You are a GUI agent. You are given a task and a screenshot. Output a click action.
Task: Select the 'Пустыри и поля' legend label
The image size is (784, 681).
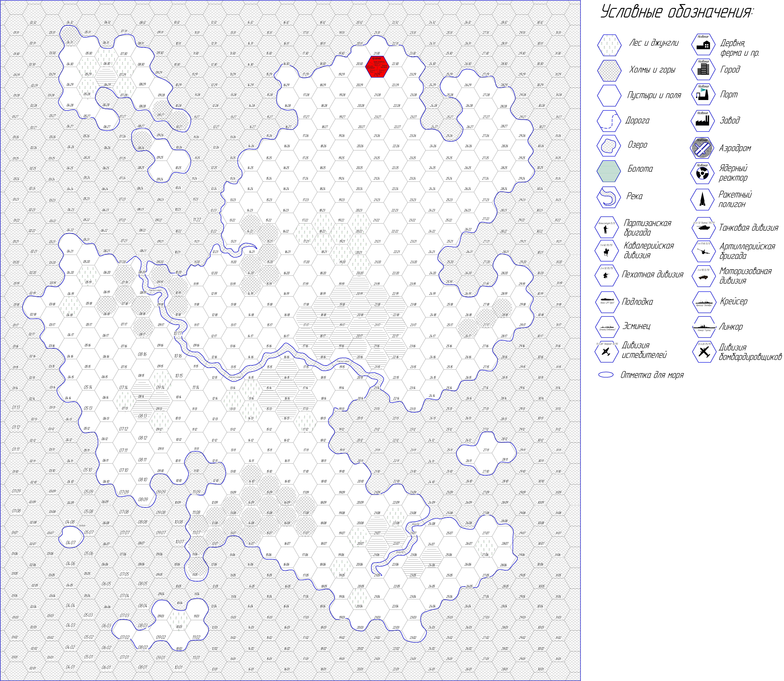[654, 95]
